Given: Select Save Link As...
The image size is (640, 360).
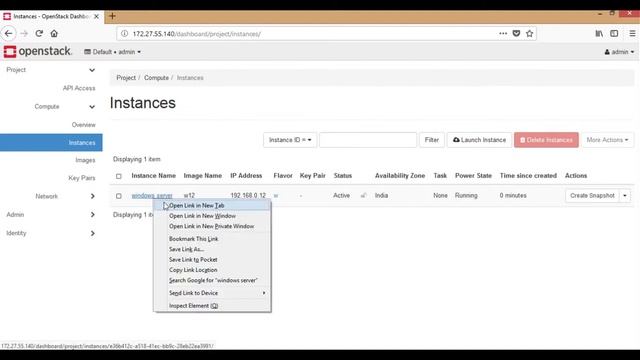Looking at the screenshot, I should (212, 249).
